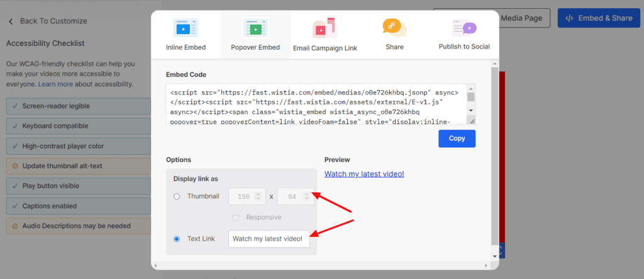Screen dimensions: 644x279
Task: Open the Share tab
Action: pos(395,35)
